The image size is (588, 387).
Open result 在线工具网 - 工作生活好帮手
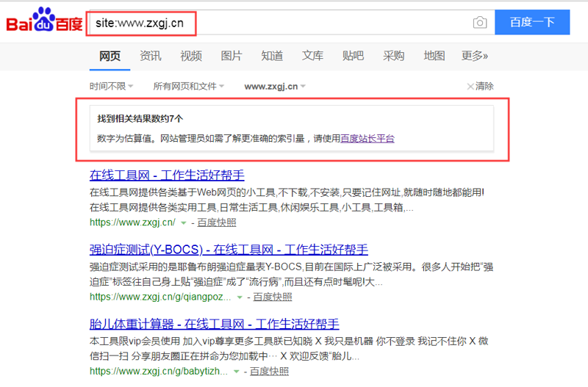167,175
